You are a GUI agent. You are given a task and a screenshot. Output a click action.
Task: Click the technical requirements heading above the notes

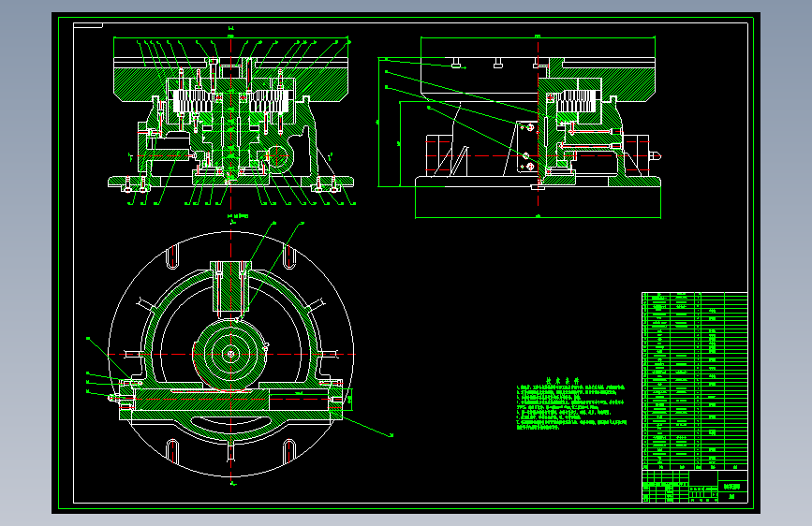pos(562,381)
